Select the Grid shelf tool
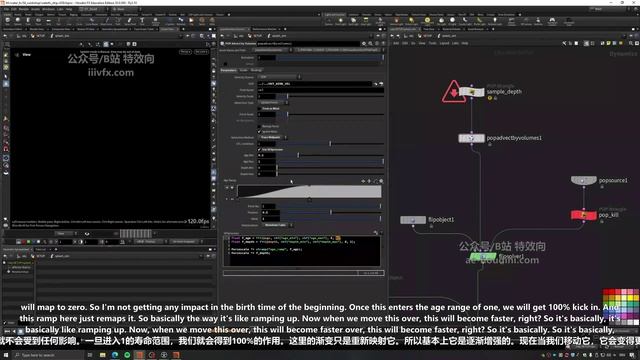The width and height of the screenshot is (640, 360). [48, 21]
